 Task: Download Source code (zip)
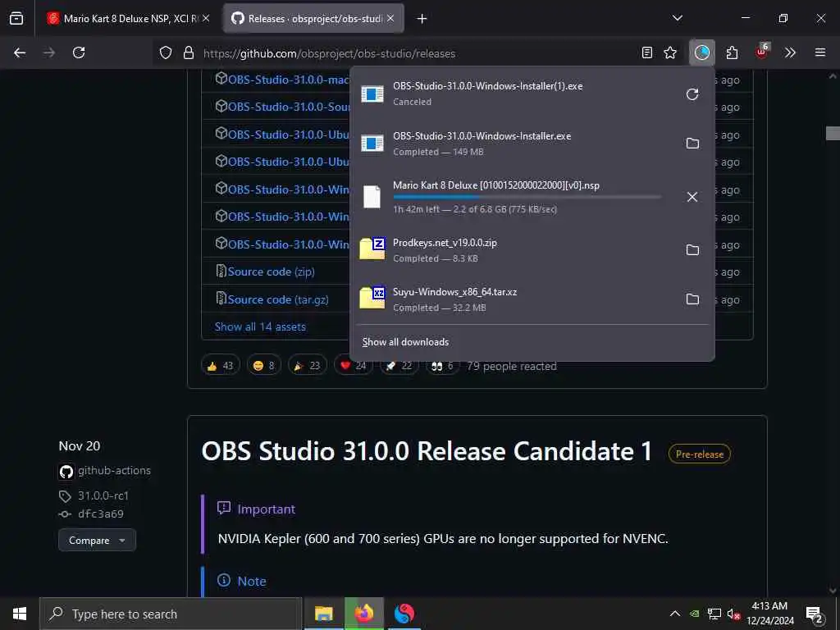pos(271,272)
